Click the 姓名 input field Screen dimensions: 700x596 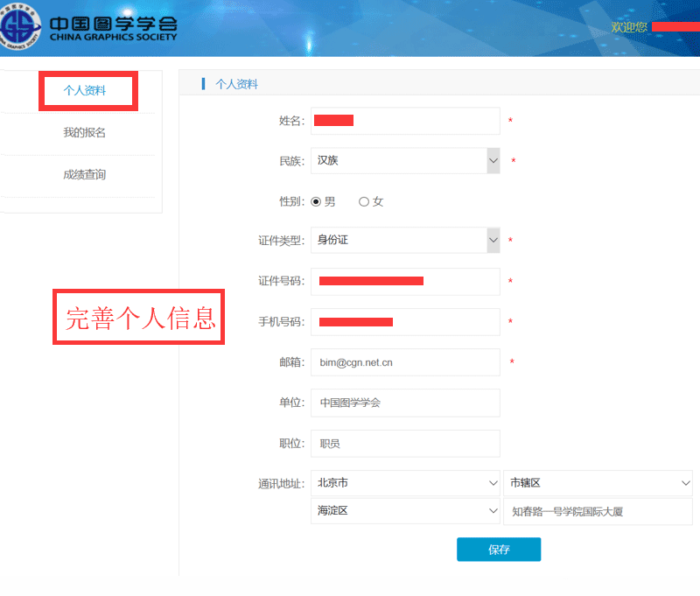point(405,121)
